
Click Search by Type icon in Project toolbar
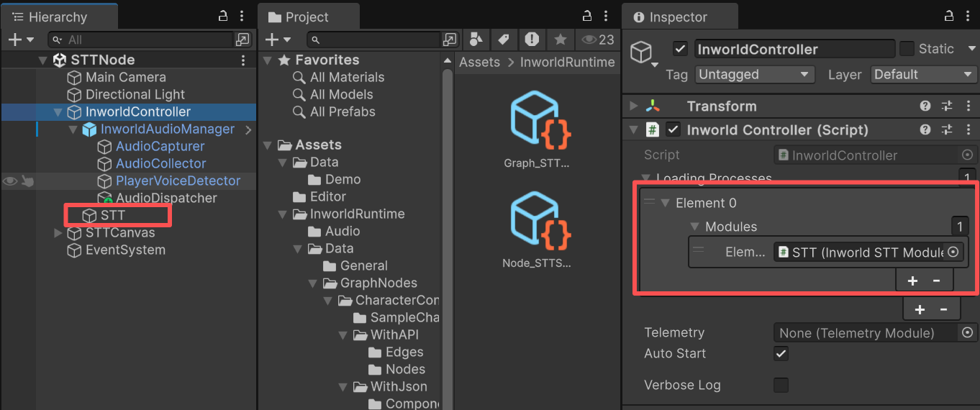pos(475,40)
